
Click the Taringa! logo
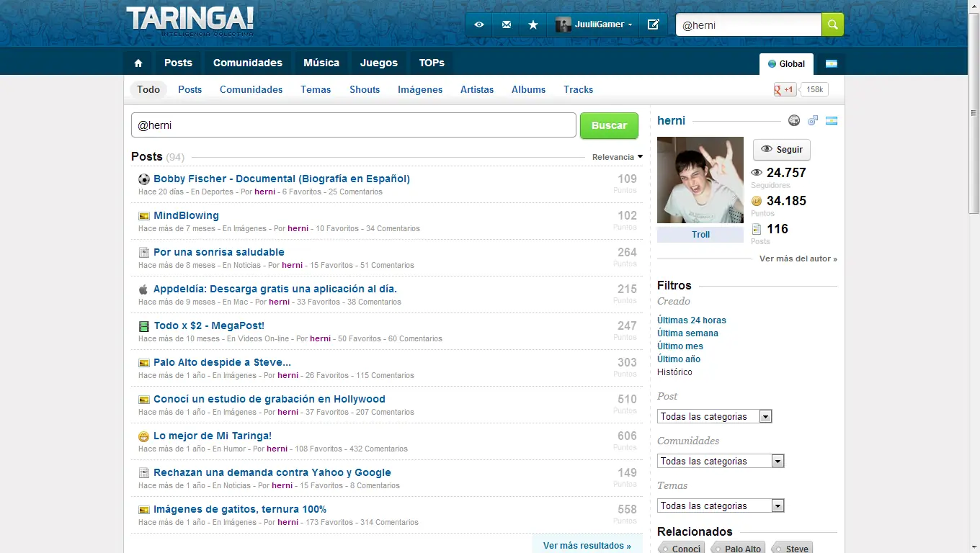(x=190, y=20)
